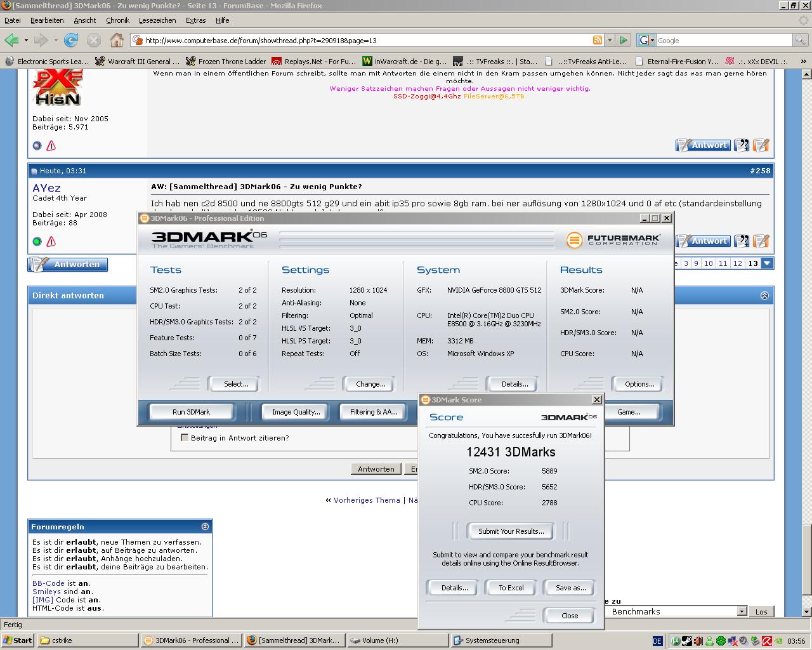812x650 pixels.
Task: Click the magnifier icon in Google search box
Action: (800, 40)
